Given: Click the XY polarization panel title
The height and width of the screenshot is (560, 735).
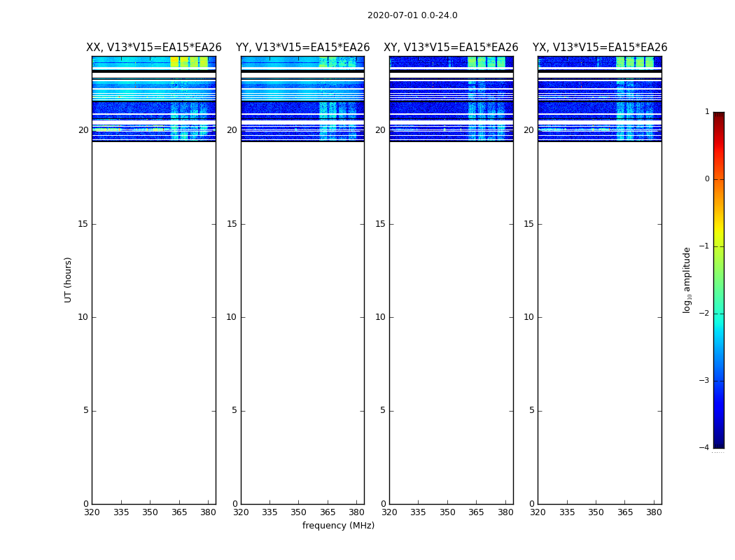Looking at the screenshot, I should [451, 48].
